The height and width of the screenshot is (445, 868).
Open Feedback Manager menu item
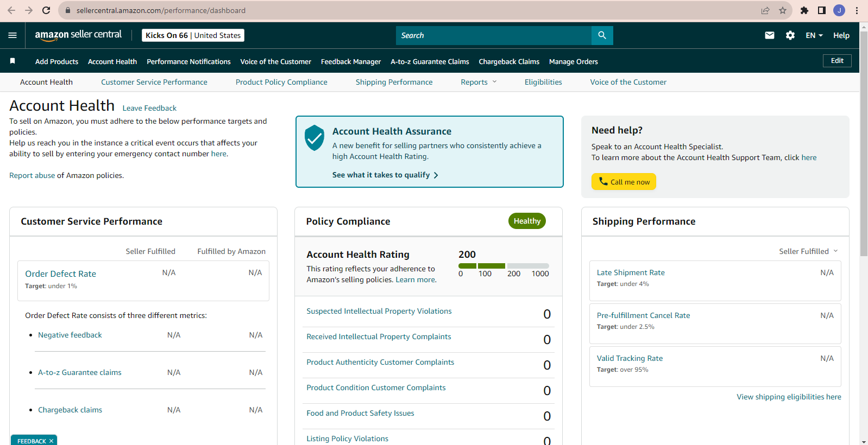[x=351, y=61]
